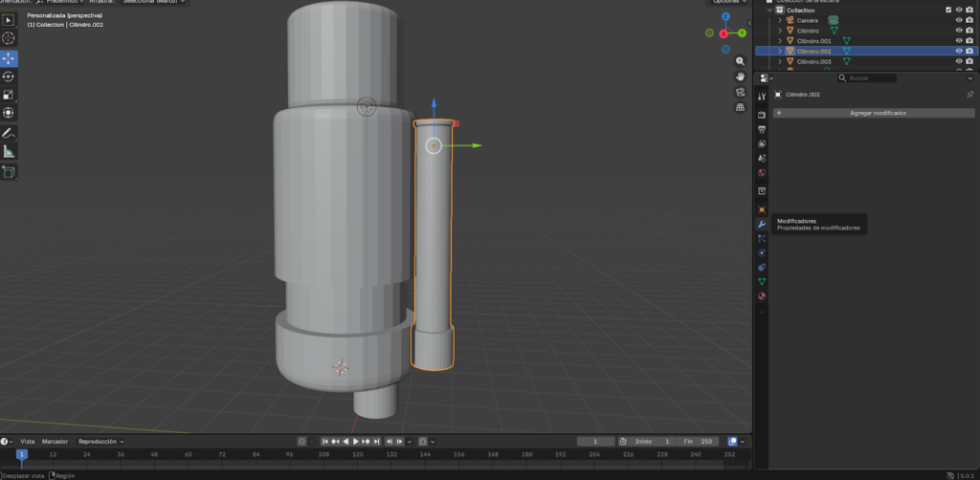Screen dimensions: 980x480
Task: Select the Cursor tool in the toolbar
Action: [9, 38]
